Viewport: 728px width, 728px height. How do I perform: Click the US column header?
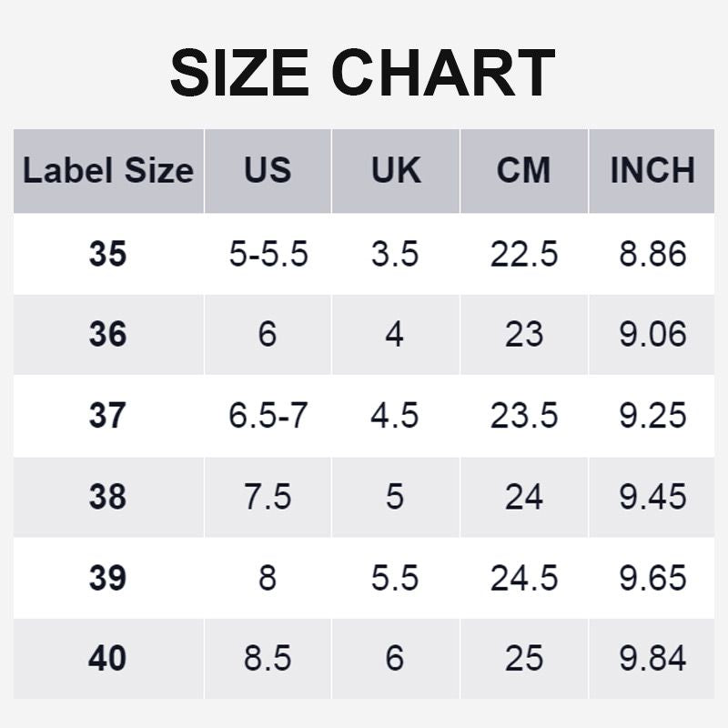[268, 171]
